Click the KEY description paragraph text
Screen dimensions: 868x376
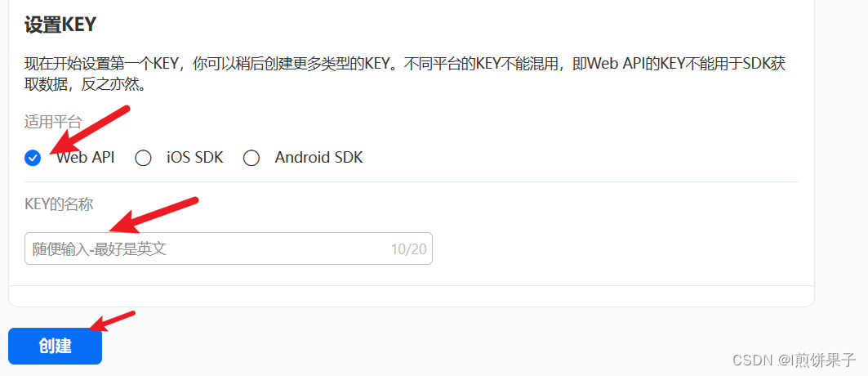point(405,74)
